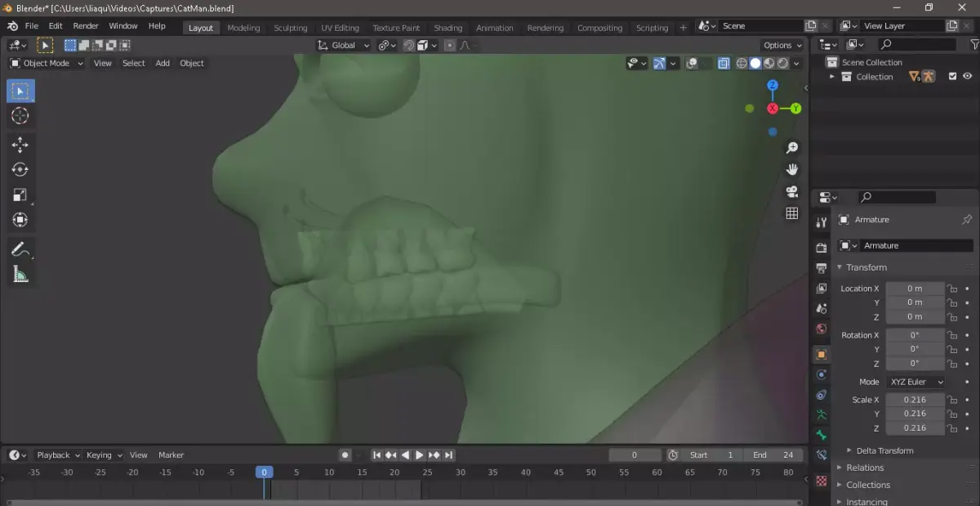Viewport: 980px width, 506px height.
Task: Pin the Armature properties panel
Action: (x=967, y=220)
